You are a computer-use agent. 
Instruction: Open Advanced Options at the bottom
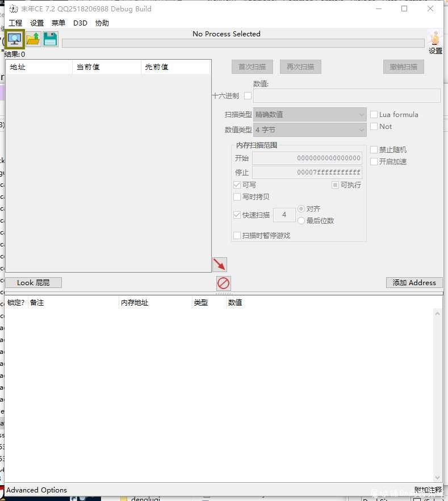click(36, 490)
